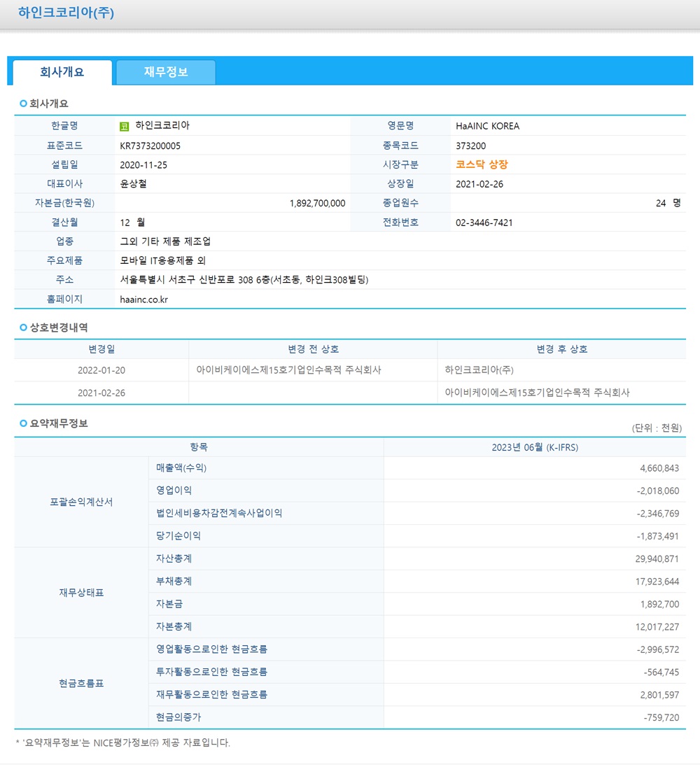Click the 자산총계 value 29,940,871

click(657, 558)
